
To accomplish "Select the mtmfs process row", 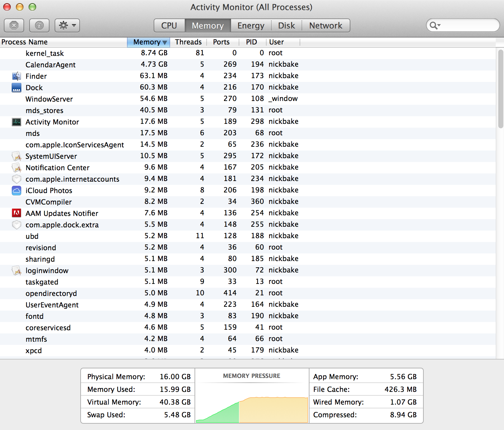I will [248, 339].
